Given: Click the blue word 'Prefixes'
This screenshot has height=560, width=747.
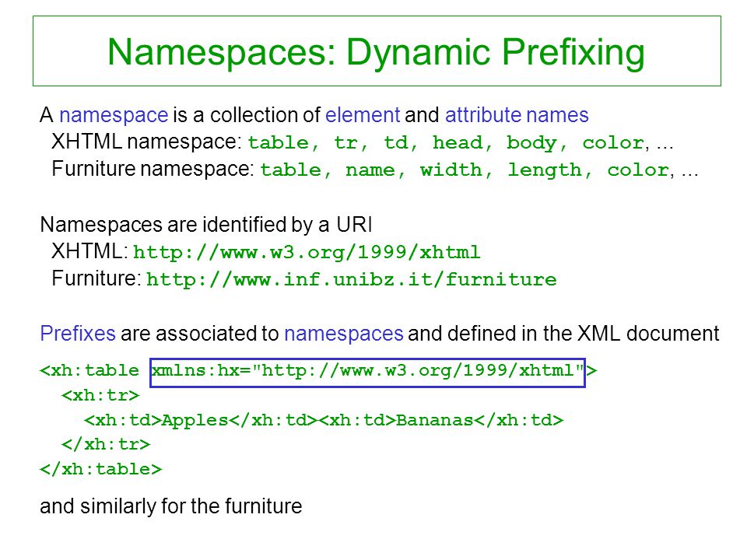Looking at the screenshot, I should pyautogui.click(x=78, y=334).
